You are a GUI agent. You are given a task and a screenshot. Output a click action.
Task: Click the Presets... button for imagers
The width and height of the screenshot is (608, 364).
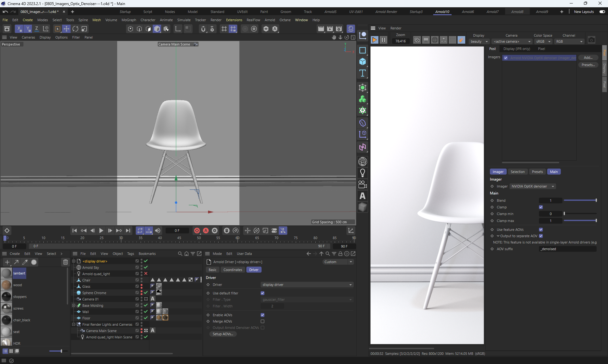click(x=588, y=65)
